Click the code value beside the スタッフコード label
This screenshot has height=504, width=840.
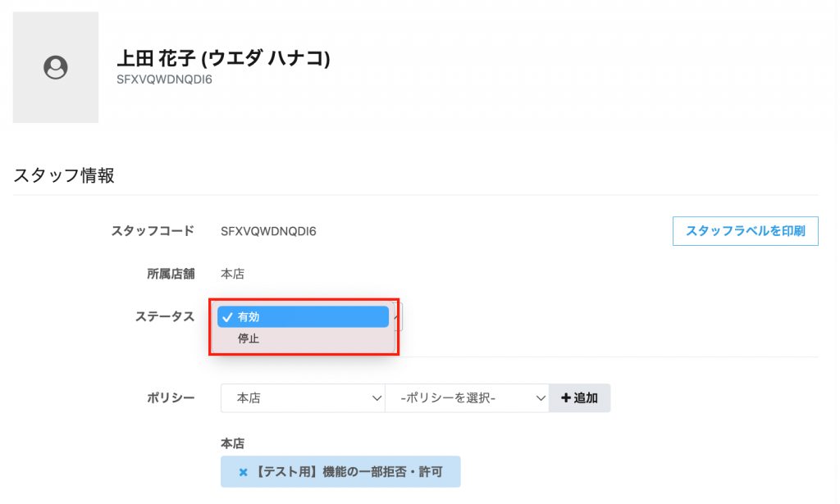click(268, 231)
